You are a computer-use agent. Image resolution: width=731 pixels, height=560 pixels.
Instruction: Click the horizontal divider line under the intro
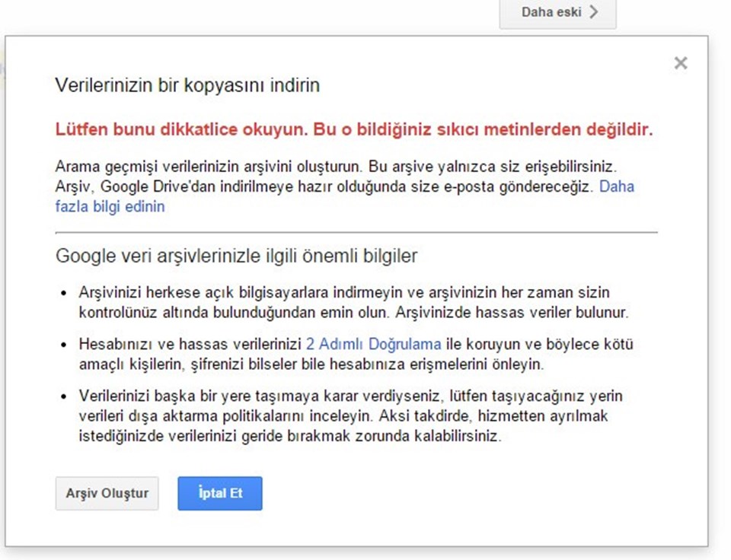(x=356, y=232)
